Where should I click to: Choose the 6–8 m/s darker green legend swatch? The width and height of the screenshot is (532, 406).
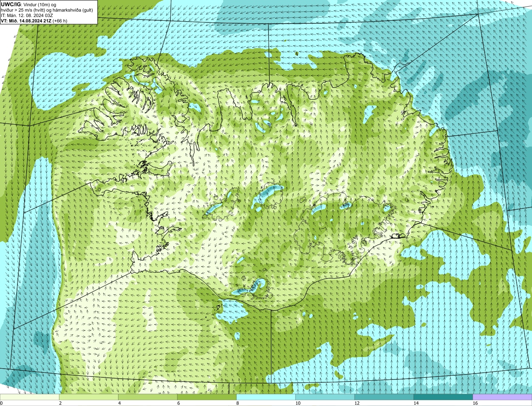click(x=207, y=397)
